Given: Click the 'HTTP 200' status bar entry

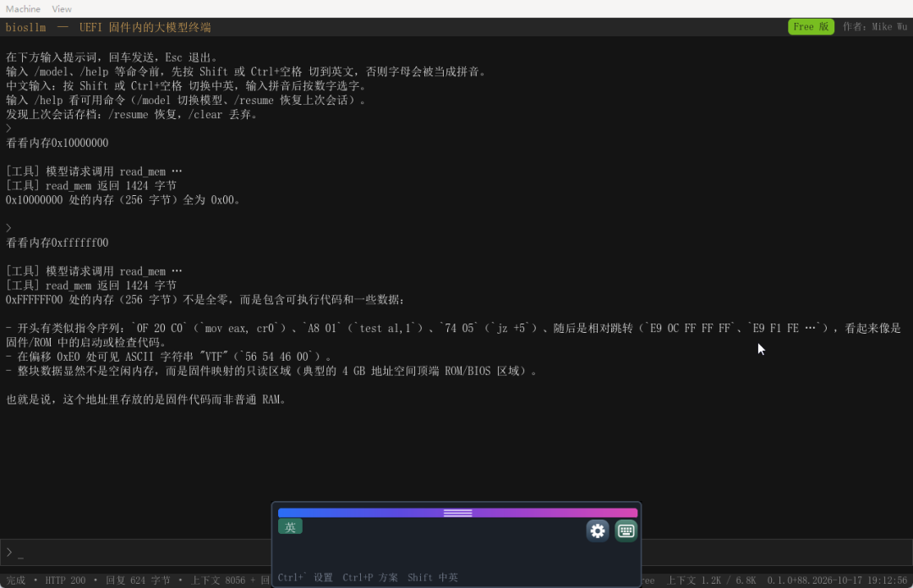Looking at the screenshot, I should 65,580.
